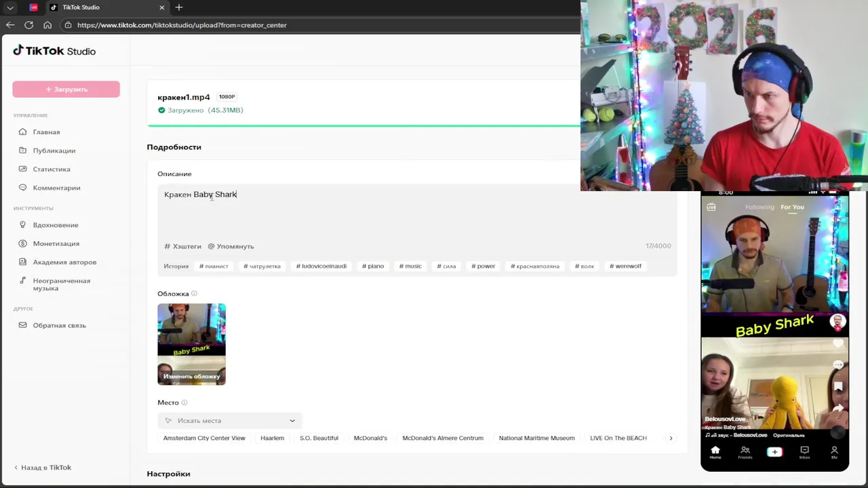This screenshot has height=488, width=868.
Task: Open Монетизация in the sidebar
Action: click(x=56, y=243)
